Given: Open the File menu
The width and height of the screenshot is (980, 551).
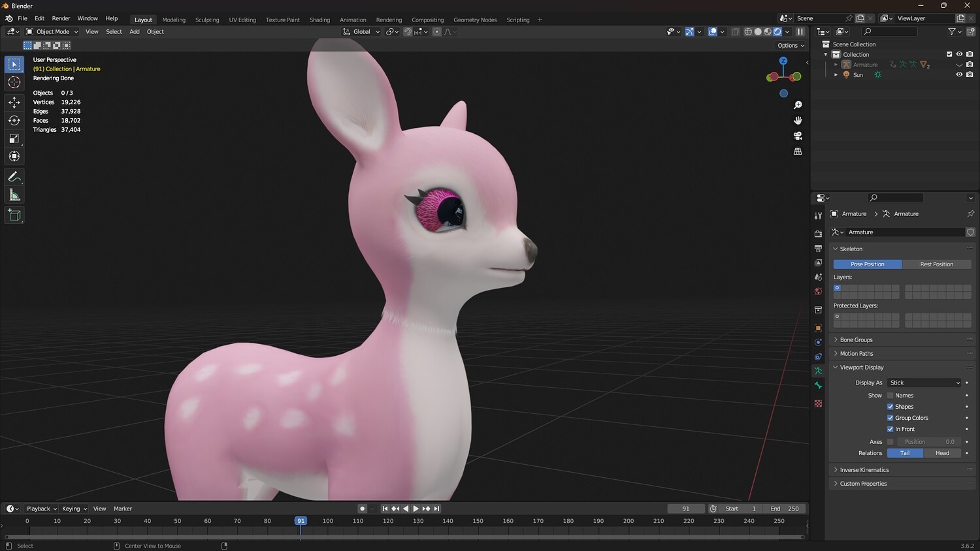Looking at the screenshot, I should 22,18.
